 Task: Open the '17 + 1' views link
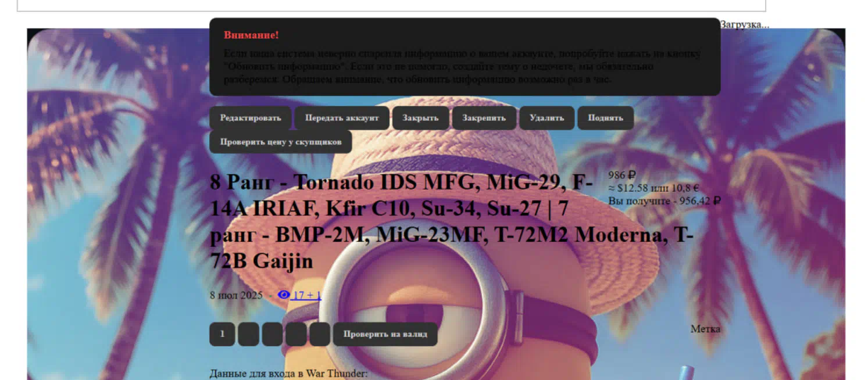(307, 295)
